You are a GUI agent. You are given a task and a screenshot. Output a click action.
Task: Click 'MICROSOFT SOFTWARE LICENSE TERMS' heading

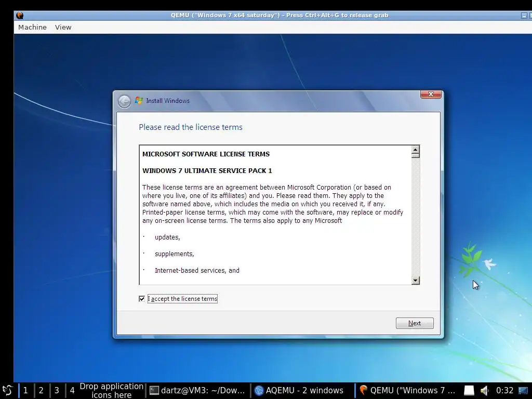(x=206, y=154)
